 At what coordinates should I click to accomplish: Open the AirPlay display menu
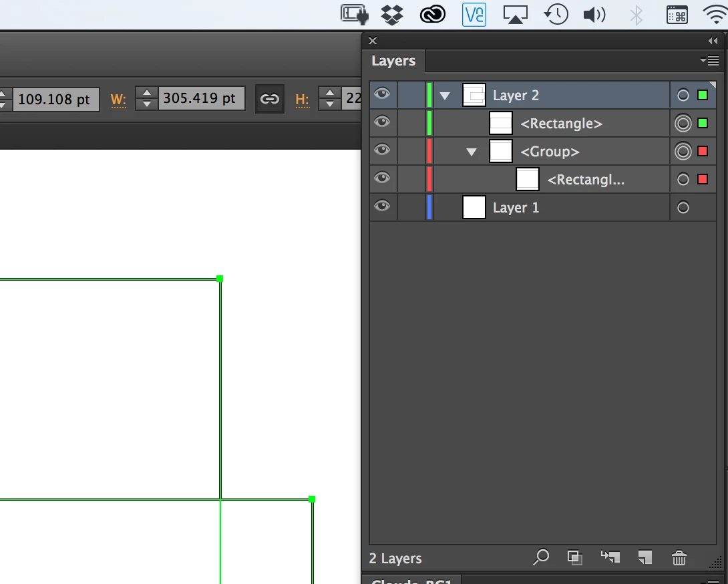point(516,15)
